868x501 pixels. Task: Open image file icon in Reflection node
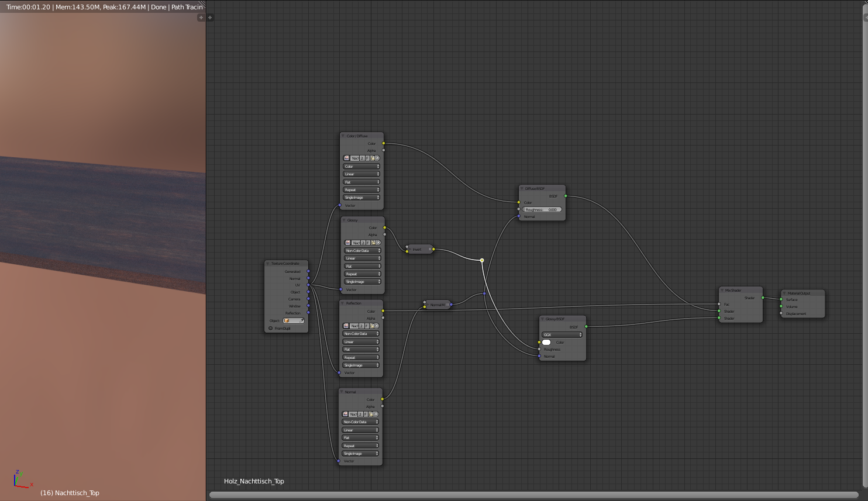[371, 326]
